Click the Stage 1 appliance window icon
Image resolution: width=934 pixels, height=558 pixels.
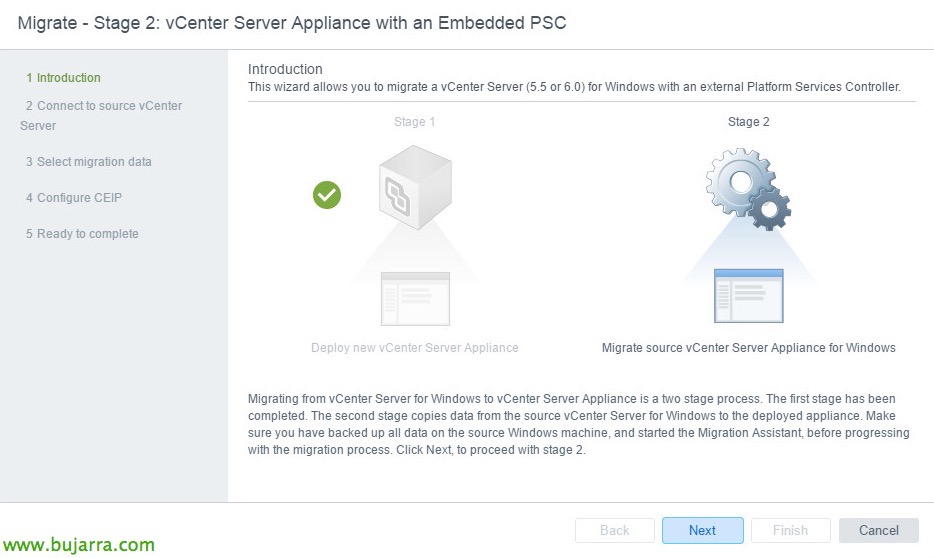tap(415, 298)
